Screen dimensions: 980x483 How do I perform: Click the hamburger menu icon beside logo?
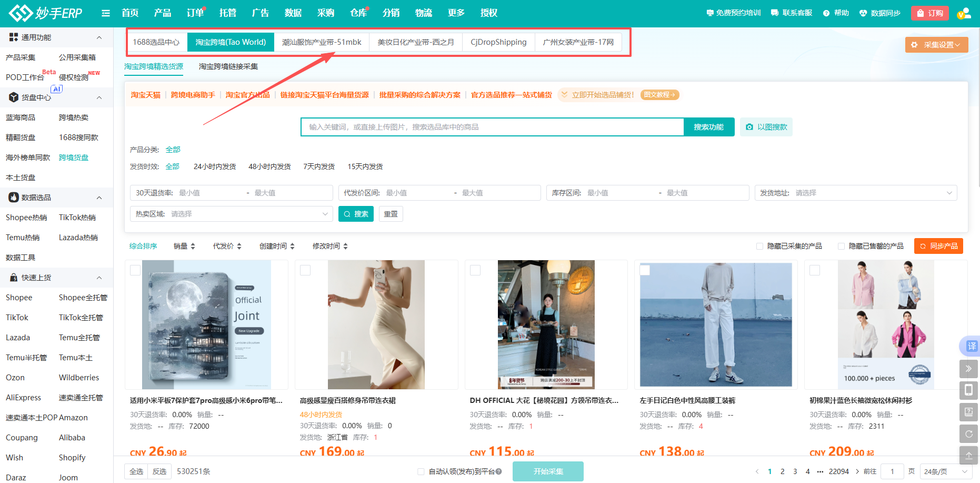point(106,13)
